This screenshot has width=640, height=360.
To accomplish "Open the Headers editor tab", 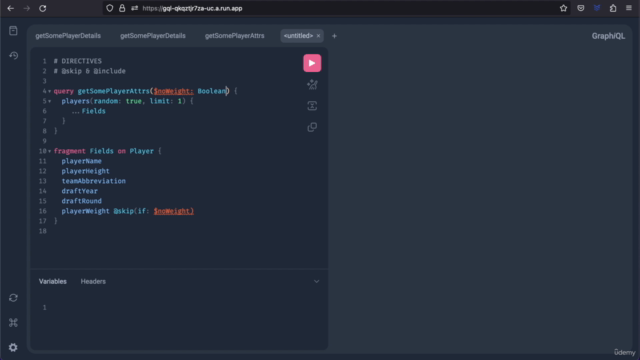I will 93,281.
